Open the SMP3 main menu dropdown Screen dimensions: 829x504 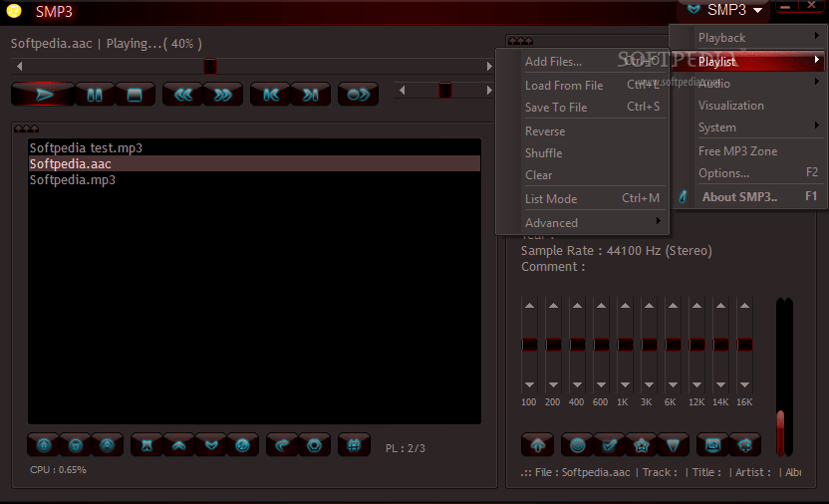[724, 10]
